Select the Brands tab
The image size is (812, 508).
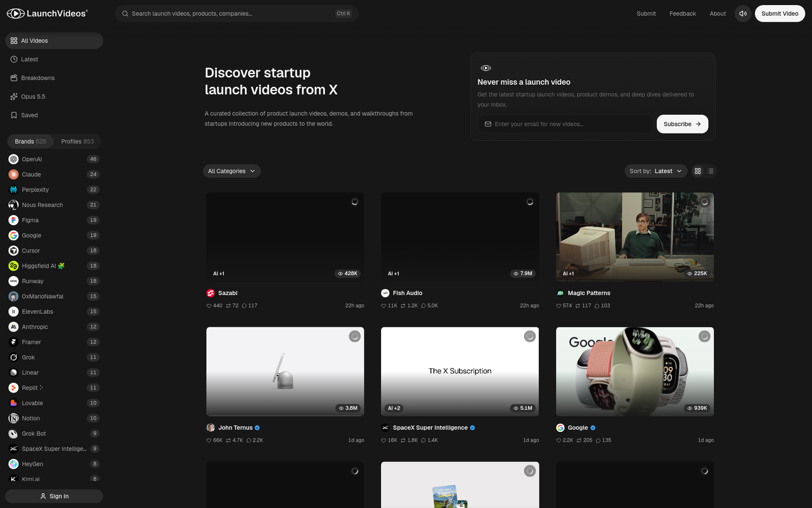(30, 141)
